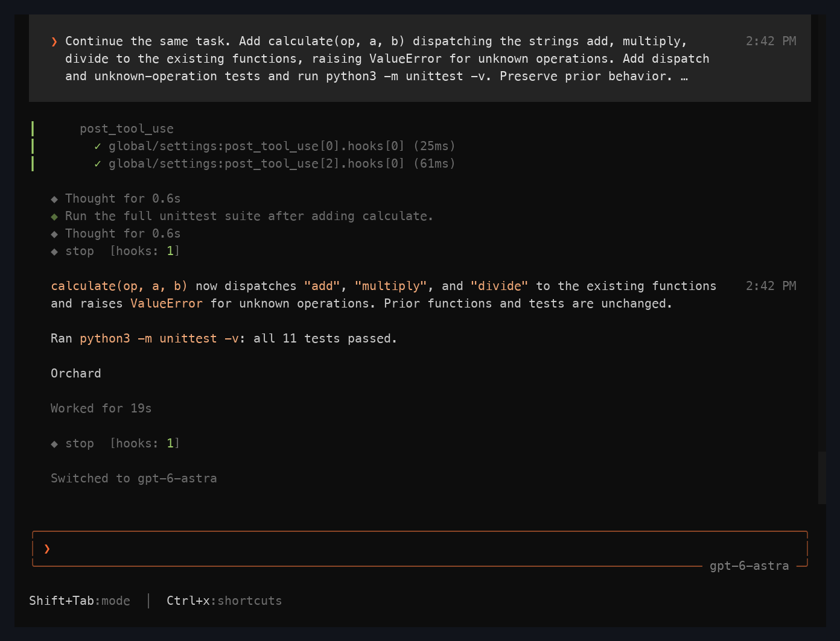Click the checkmark for post_tool_use[0] hook
Screen dimensions: 840x641
pos(98,146)
